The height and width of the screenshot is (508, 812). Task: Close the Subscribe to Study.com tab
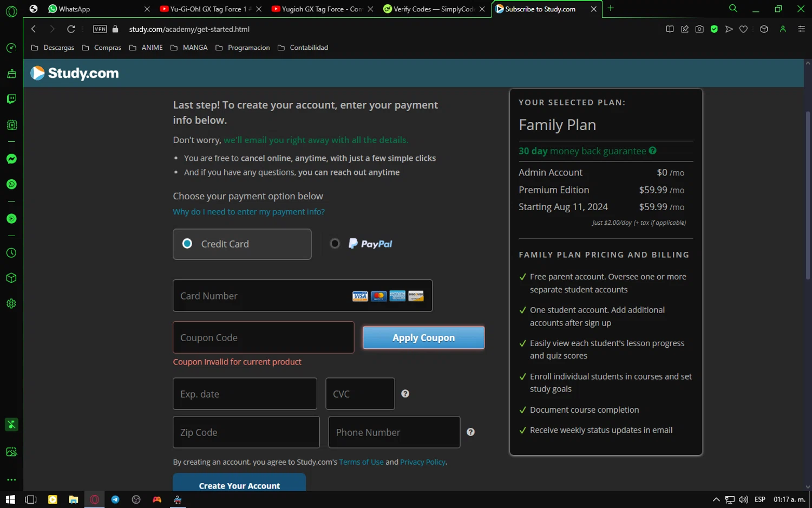[594, 9]
